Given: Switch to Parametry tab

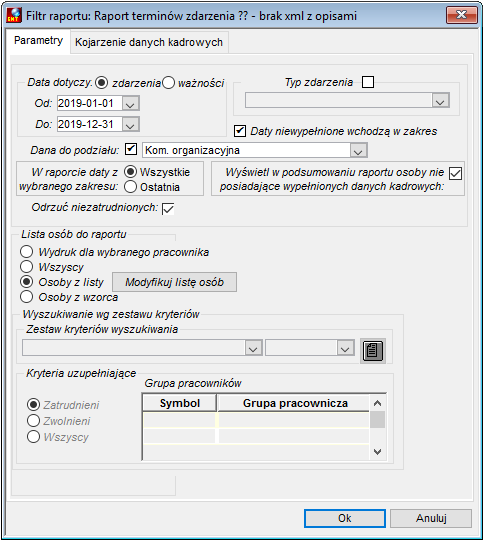Looking at the screenshot, I should 38,41.
